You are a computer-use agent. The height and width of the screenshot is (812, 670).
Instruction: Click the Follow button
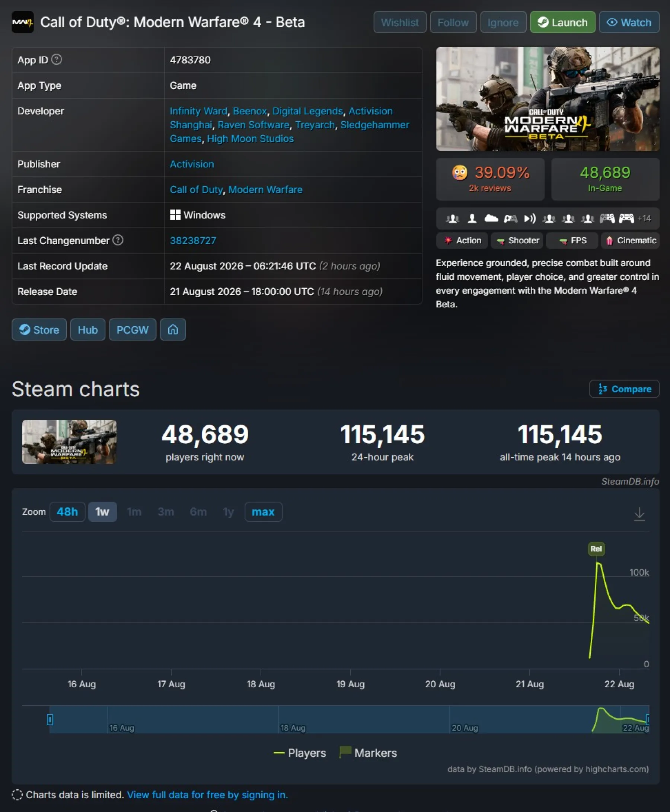pos(453,22)
